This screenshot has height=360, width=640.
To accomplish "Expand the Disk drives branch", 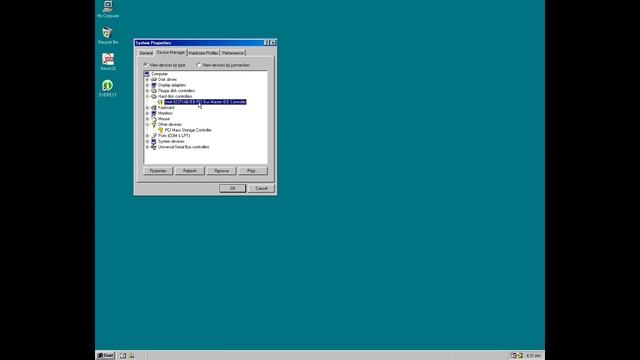I will pyautogui.click(x=147, y=80).
